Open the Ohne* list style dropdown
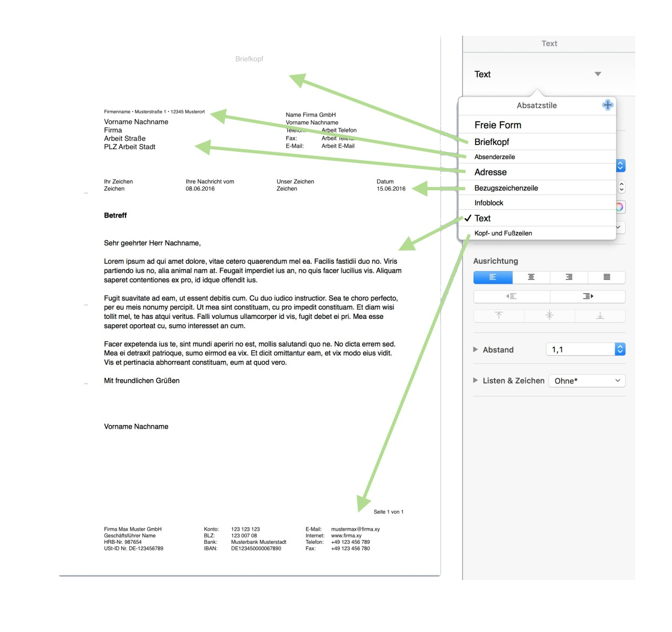 click(586, 381)
